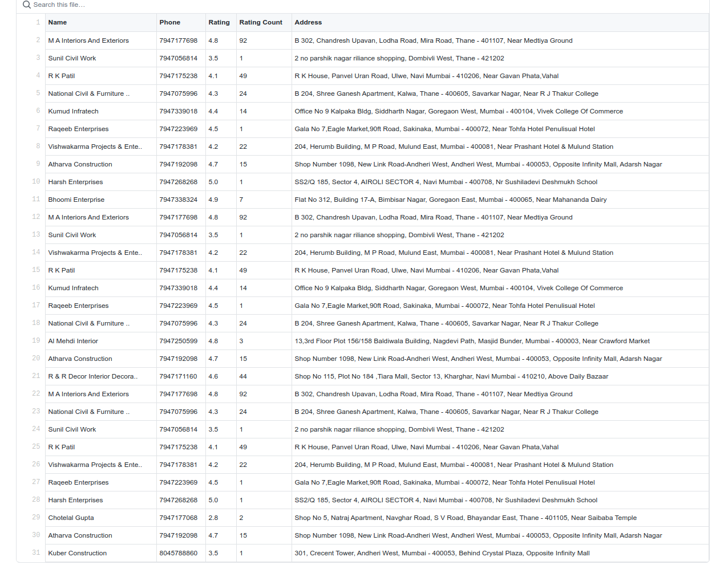Image resolution: width=728 pixels, height=573 pixels.
Task: Select line number 19
Action: (x=36, y=340)
